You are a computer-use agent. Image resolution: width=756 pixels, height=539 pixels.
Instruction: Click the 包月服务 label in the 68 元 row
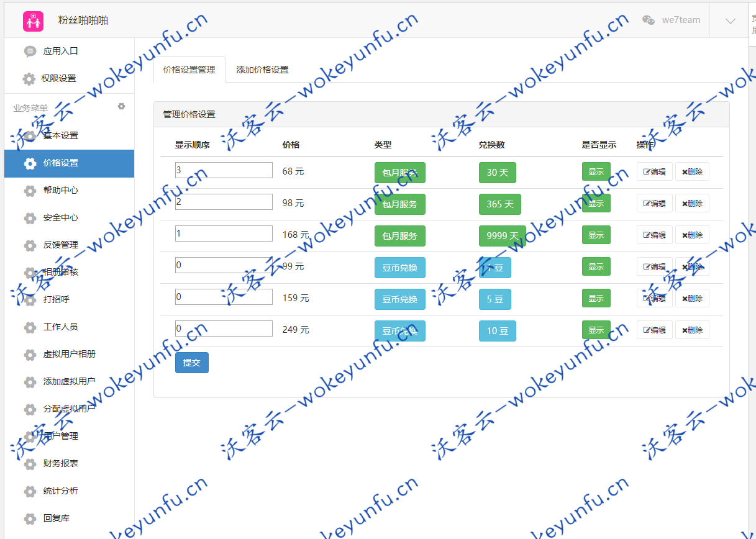(x=400, y=172)
